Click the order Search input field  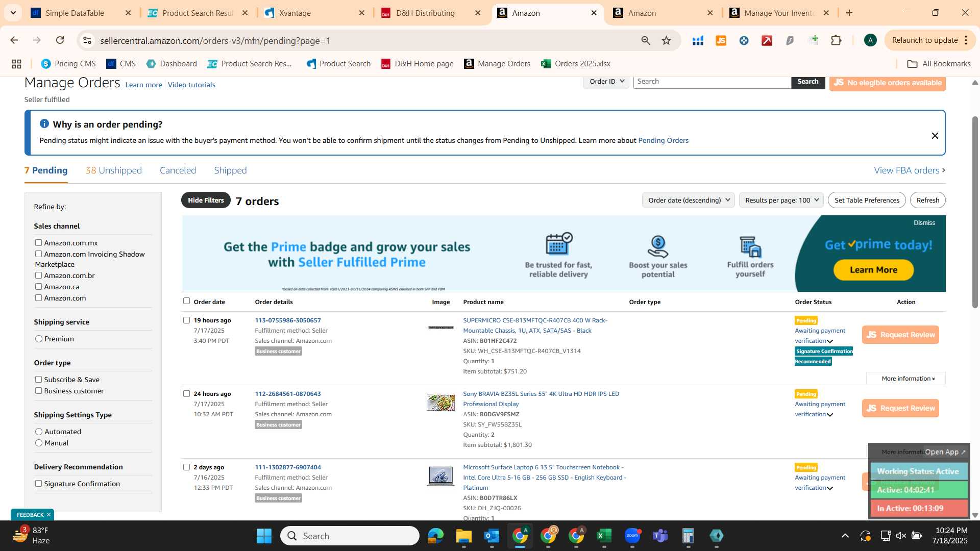[712, 82]
